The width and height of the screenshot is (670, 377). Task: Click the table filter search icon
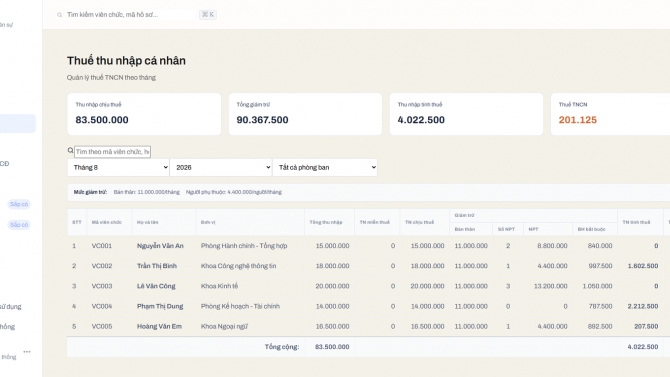click(x=70, y=150)
